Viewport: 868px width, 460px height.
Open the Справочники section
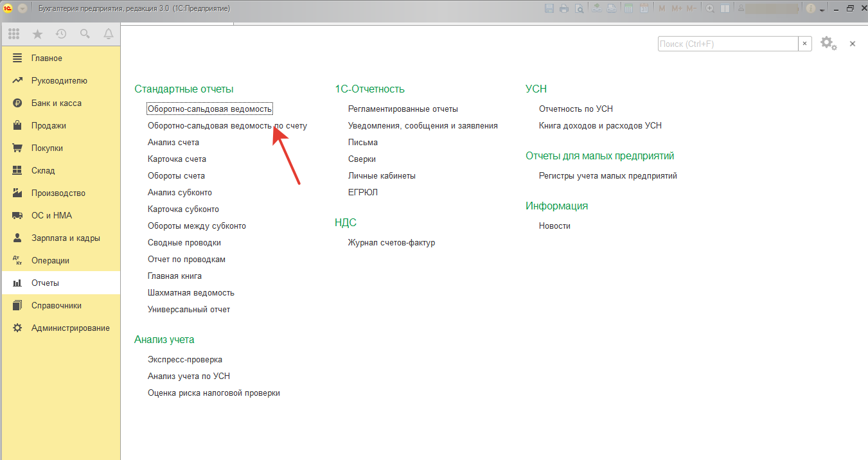pos(60,305)
